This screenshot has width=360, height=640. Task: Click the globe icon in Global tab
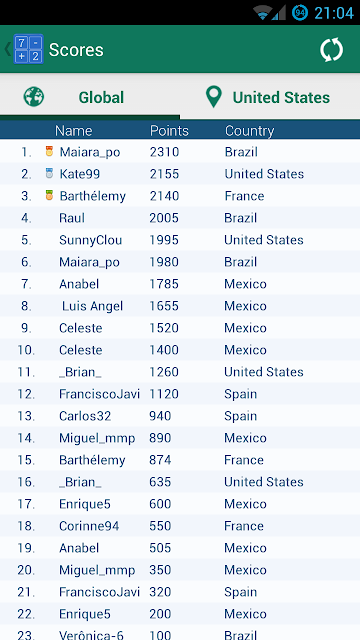(x=34, y=97)
